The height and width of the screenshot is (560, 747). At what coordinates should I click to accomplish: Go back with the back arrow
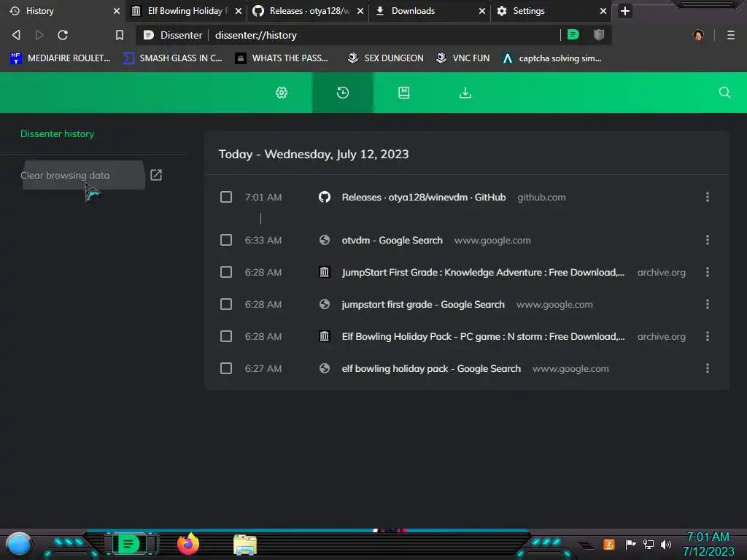click(16, 35)
